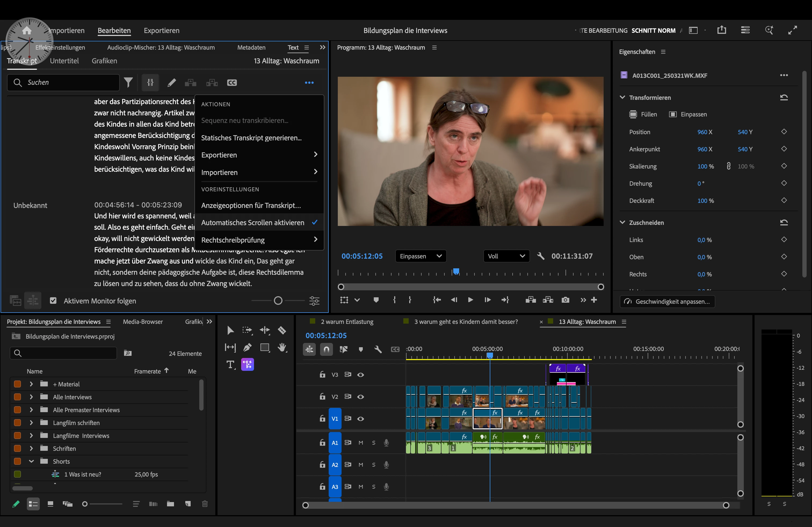Image resolution: width=812 pixels, height=527 pixels.
Task: Click the Exportieren workspace link
Action: 161,30
